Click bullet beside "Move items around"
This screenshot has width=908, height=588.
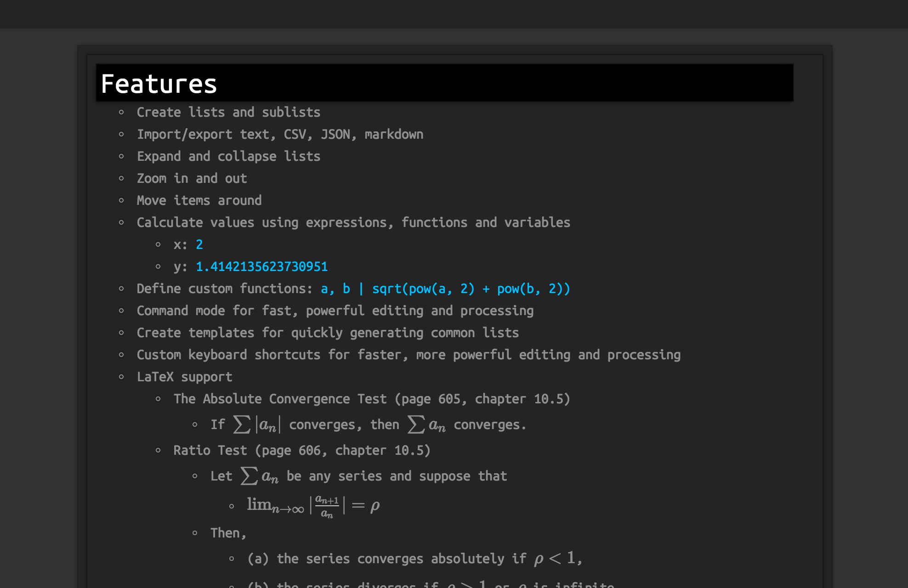[121, 200]
